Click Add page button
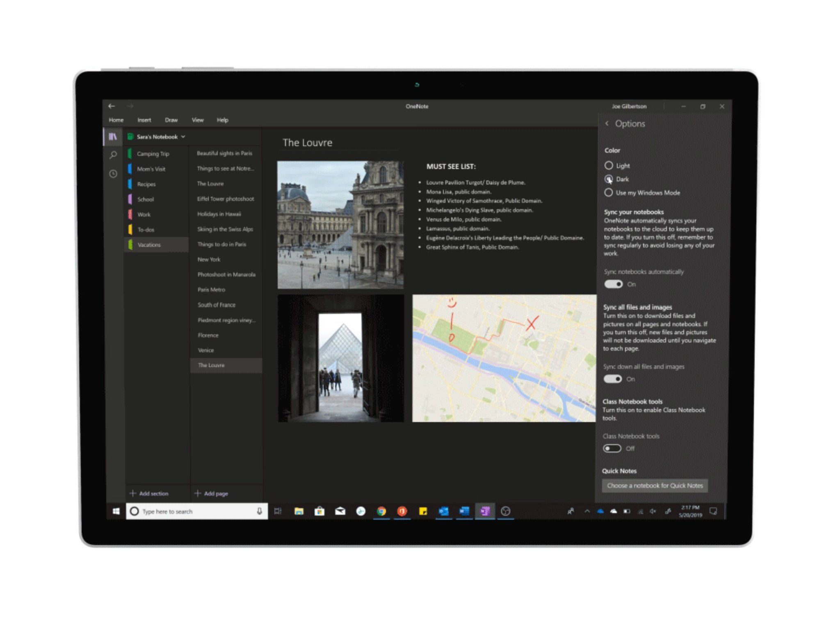Screen dimensions: 840x630 coord(211,493)
